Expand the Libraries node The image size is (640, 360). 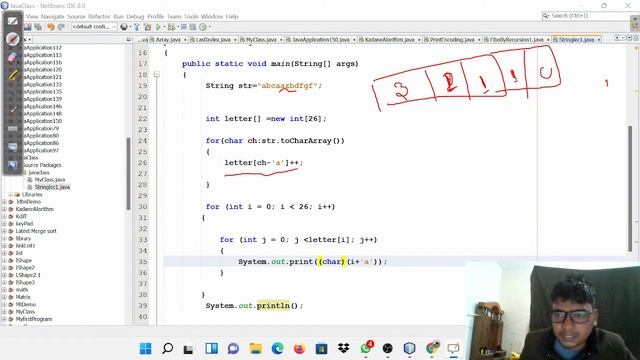pyautogui.click(x=11, y=195)
